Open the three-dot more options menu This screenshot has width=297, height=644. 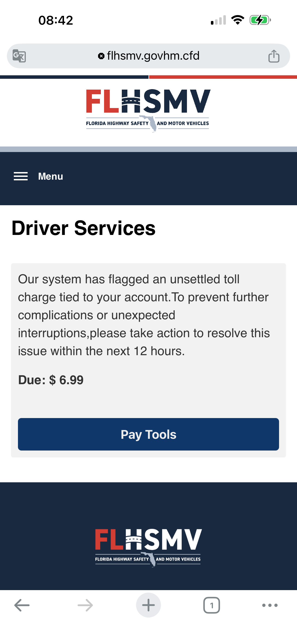point(270,605)
